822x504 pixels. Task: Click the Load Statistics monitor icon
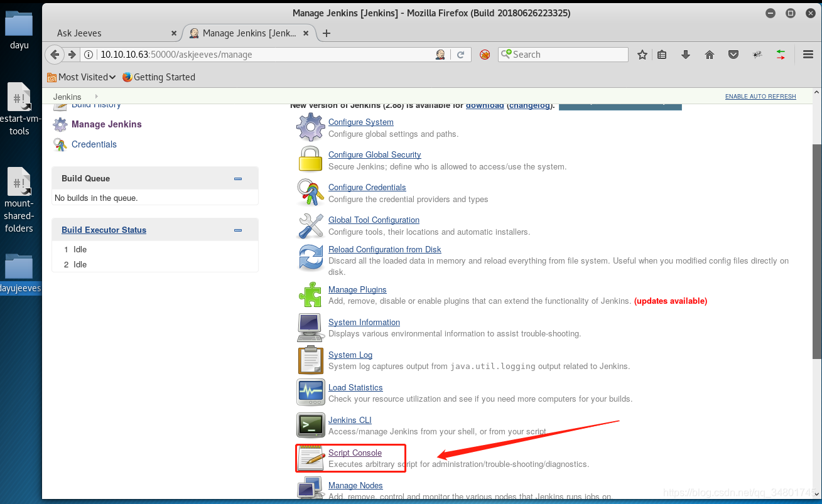(310, 392)
